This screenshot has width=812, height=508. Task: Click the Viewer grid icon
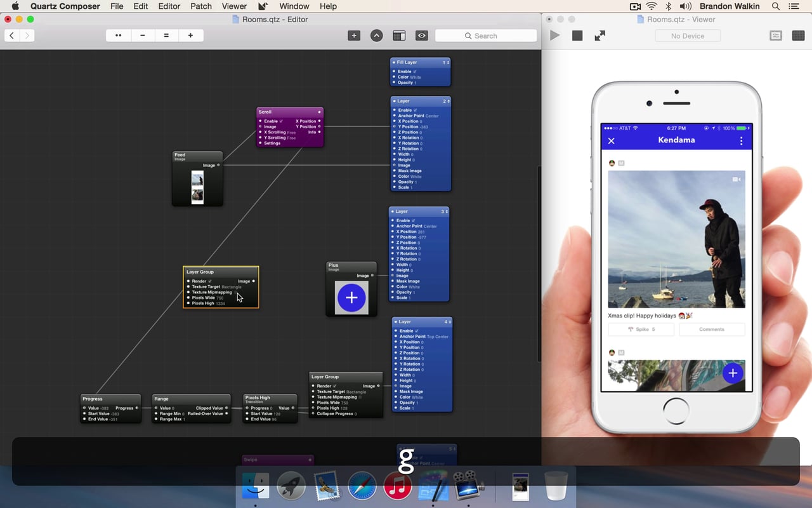point(799,36)
